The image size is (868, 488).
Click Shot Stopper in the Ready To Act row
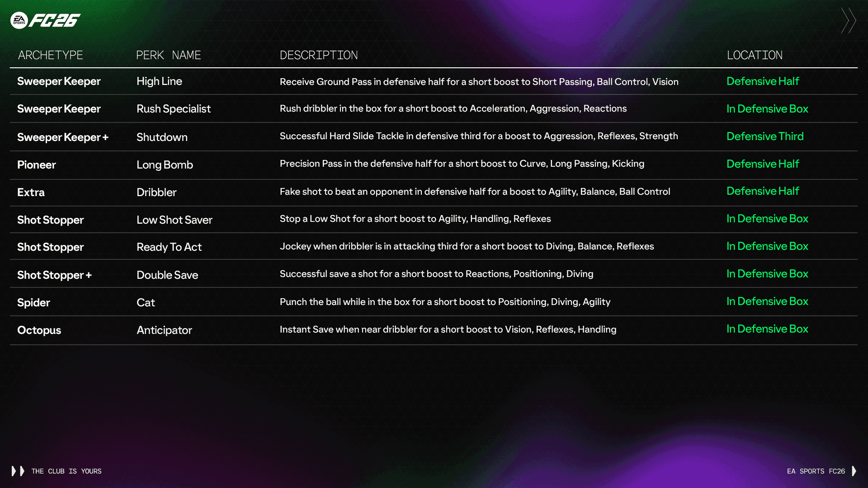[50, 247]
